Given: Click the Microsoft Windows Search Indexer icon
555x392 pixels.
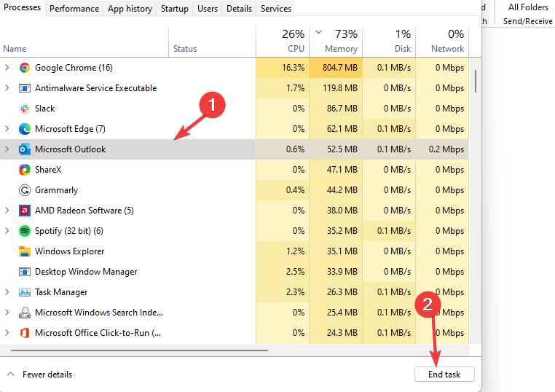Looking at the screenshot, I should pyautogui.click(x=25, y=313).
